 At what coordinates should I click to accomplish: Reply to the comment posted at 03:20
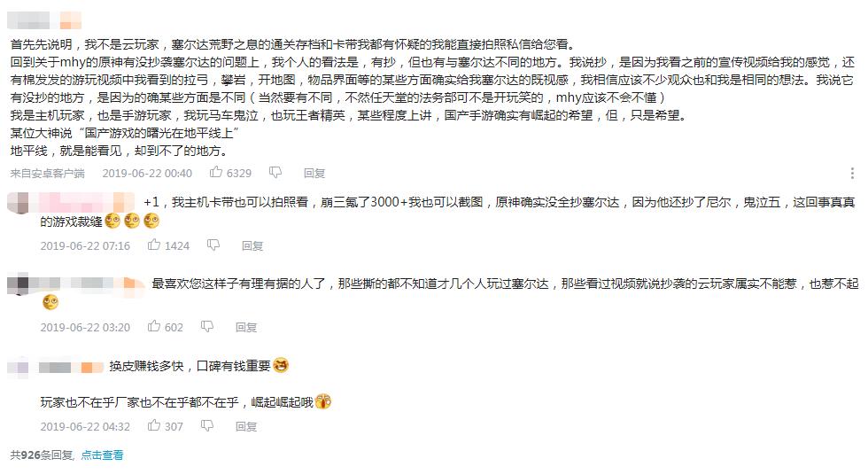tap(245, 327)
